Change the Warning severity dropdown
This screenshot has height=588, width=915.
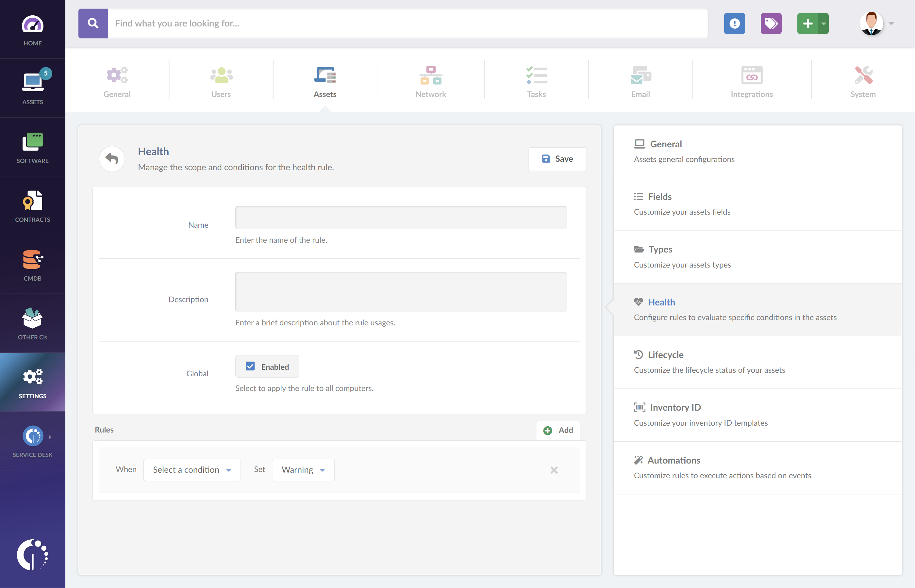(x=303, y=470)
